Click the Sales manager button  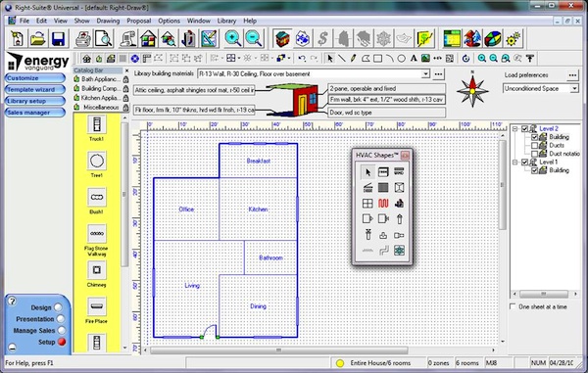tap(35, 113)
